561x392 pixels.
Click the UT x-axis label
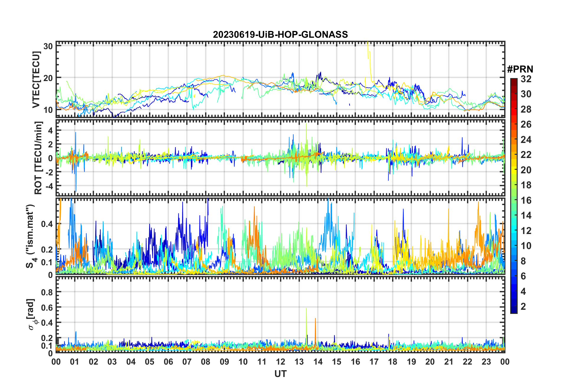coord(280,374)
